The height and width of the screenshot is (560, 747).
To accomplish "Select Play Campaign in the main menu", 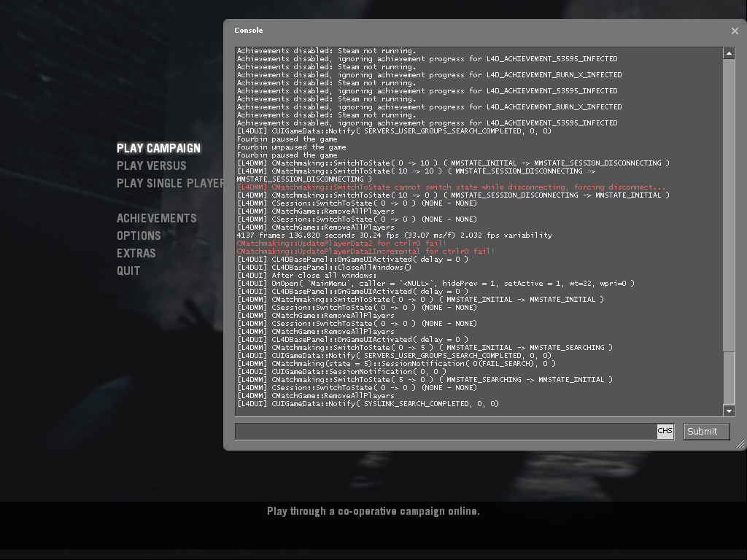I will [158, 148].
